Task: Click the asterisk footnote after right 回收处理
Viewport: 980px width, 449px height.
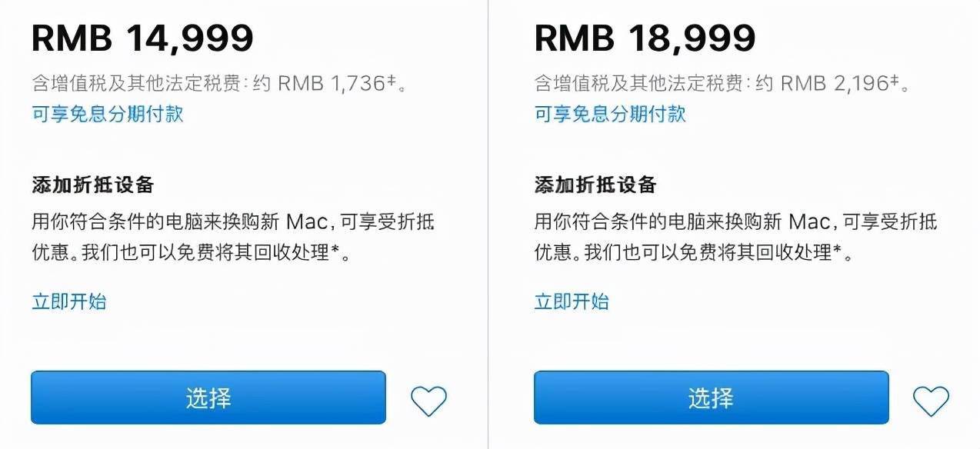Action: (x=837, y=251)
